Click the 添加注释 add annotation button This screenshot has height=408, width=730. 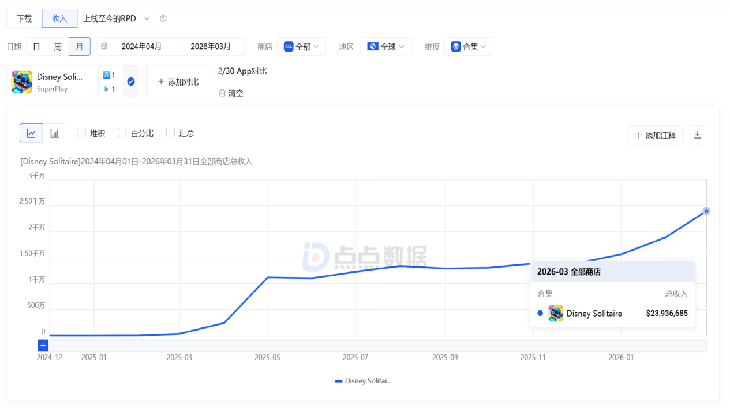[x=654, y=134]
